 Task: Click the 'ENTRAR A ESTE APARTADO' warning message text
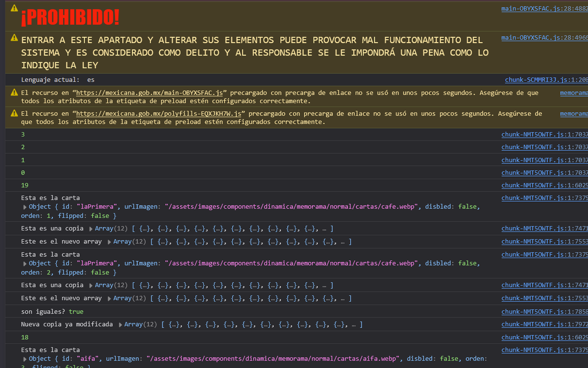[255, 52]
